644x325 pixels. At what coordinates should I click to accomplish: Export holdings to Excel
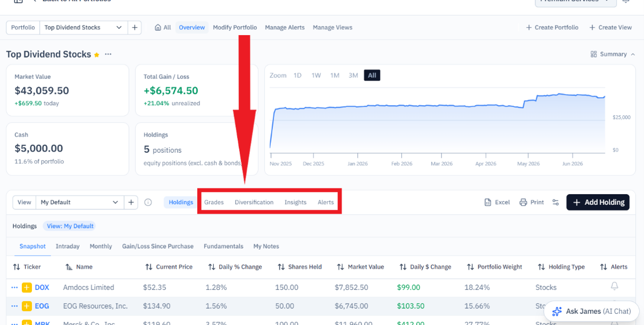tap(497, 202)
